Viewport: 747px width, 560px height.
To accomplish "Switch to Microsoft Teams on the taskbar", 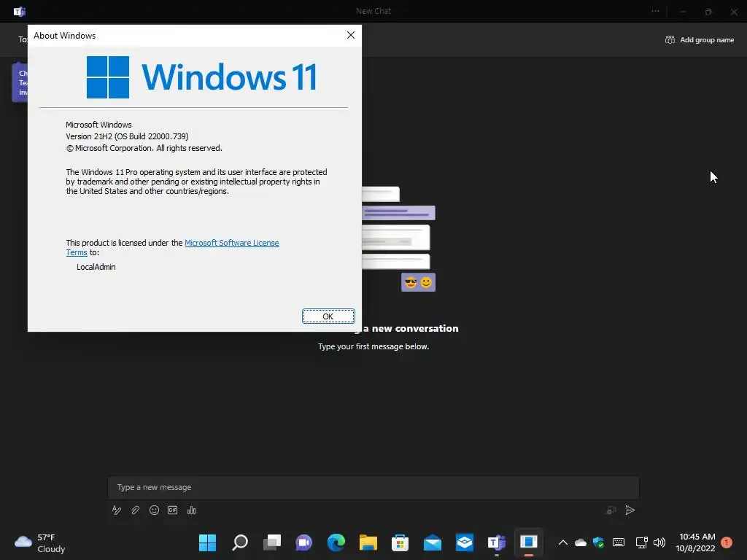I will click(496, 542).
